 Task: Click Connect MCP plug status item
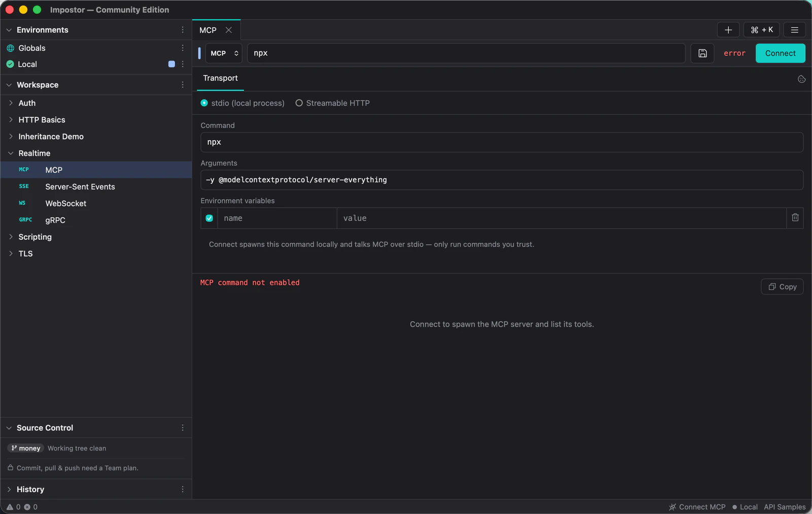(697, 507)
